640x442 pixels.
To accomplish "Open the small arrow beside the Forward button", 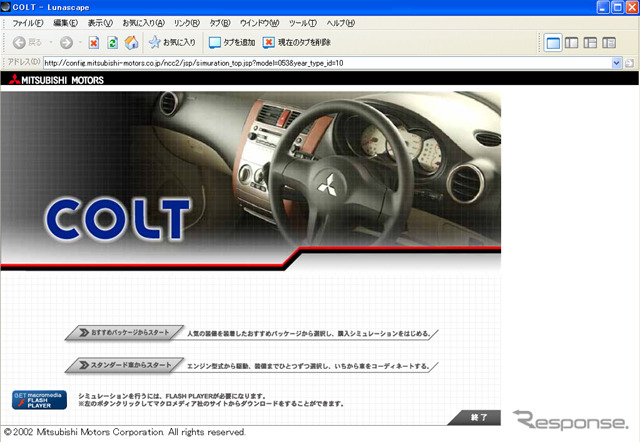I will [x=79, y=43].
